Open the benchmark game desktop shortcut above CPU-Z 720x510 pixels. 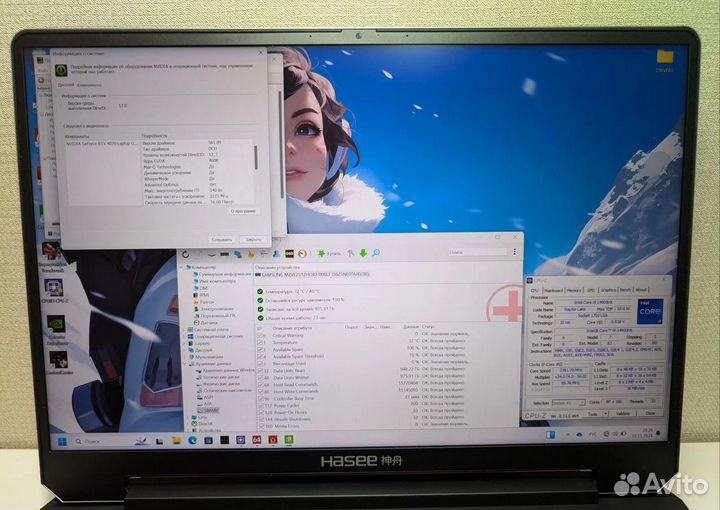[52, 256]
